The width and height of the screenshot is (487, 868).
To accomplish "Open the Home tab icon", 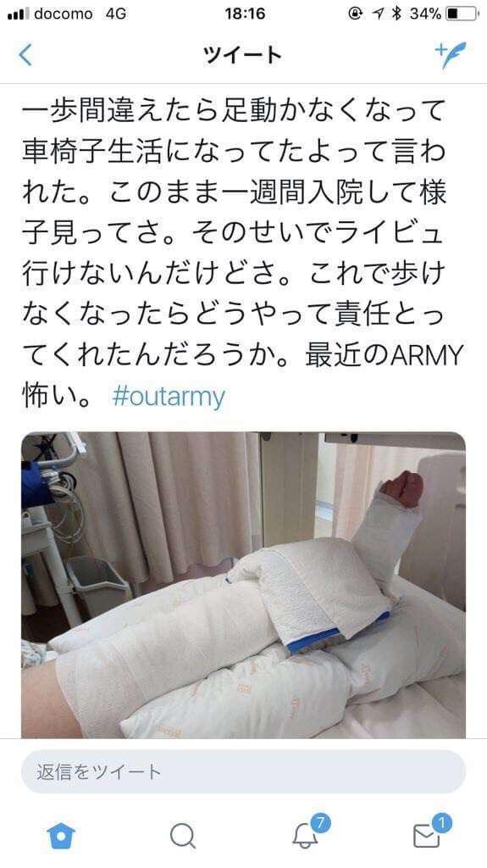I will point(61,836).
